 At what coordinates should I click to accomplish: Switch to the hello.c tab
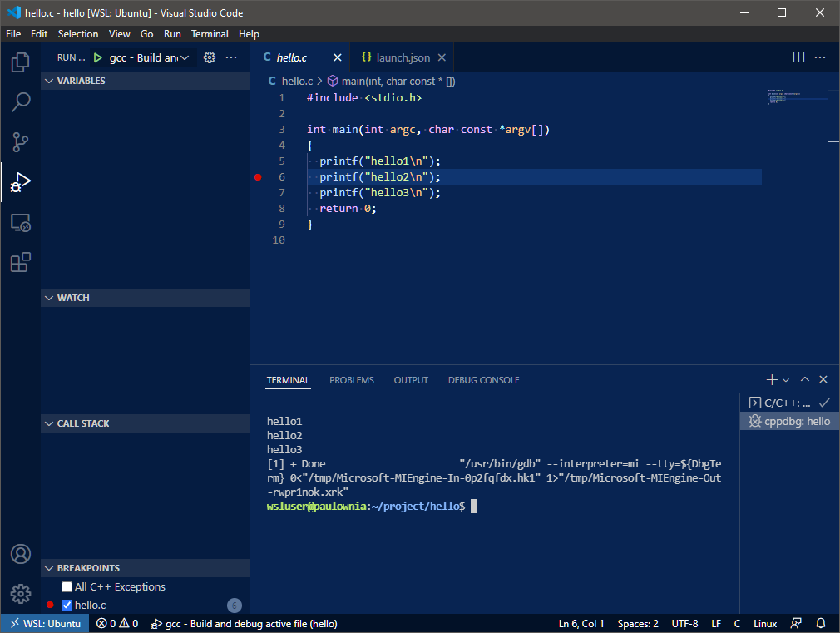click(301, 57)
